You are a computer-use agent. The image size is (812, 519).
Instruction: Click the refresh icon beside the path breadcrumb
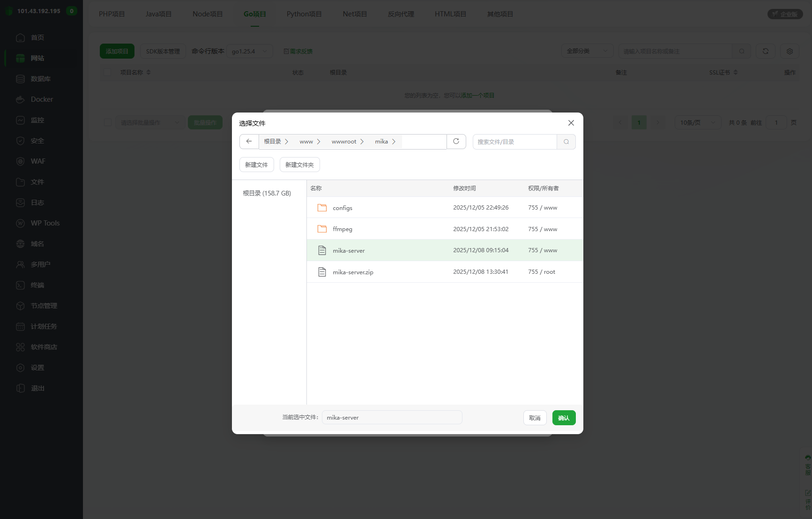click(456, 142)
